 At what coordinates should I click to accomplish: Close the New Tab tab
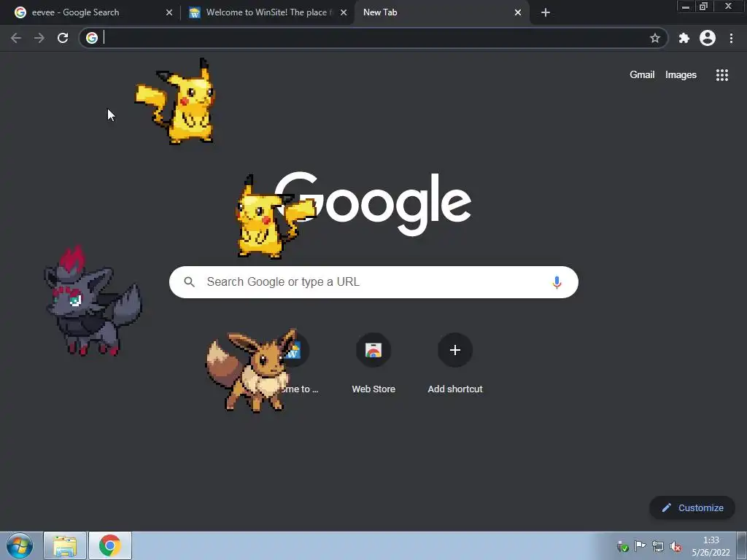tap(518, 12)
